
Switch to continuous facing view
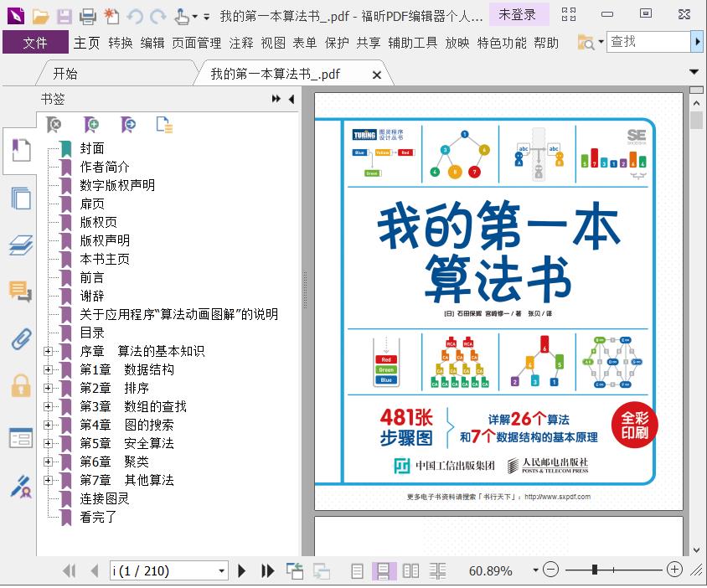pyautogui.click(x=437, y=571)
